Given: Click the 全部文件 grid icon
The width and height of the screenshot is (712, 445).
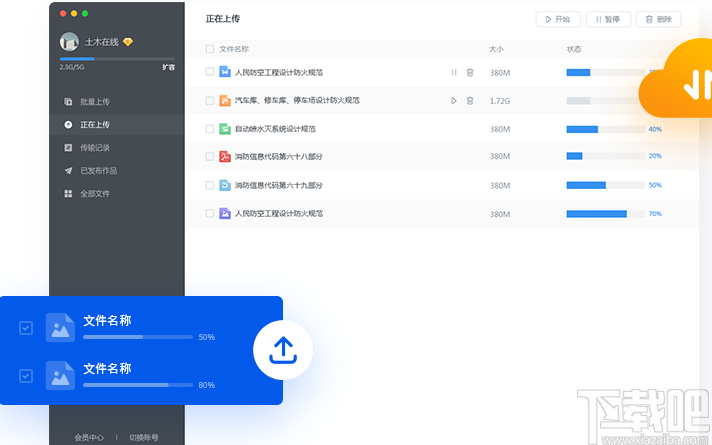Looking at the screenshot, I should click(68, 193).
